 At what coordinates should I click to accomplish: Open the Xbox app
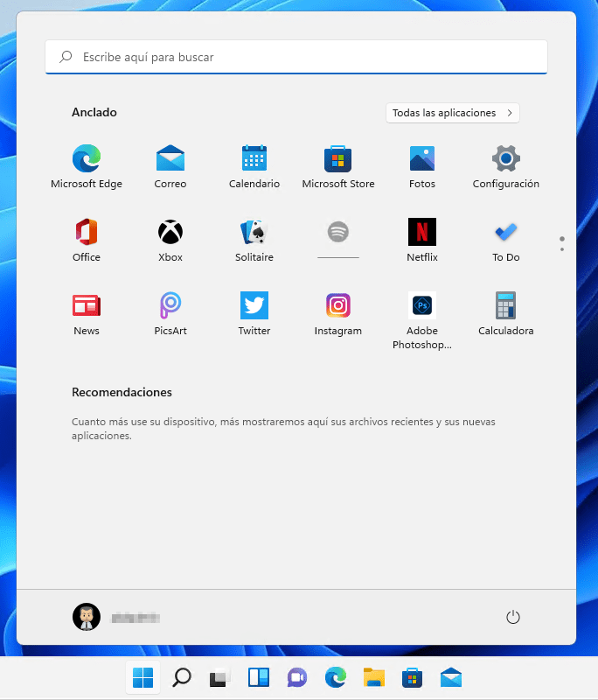point(170,240)
